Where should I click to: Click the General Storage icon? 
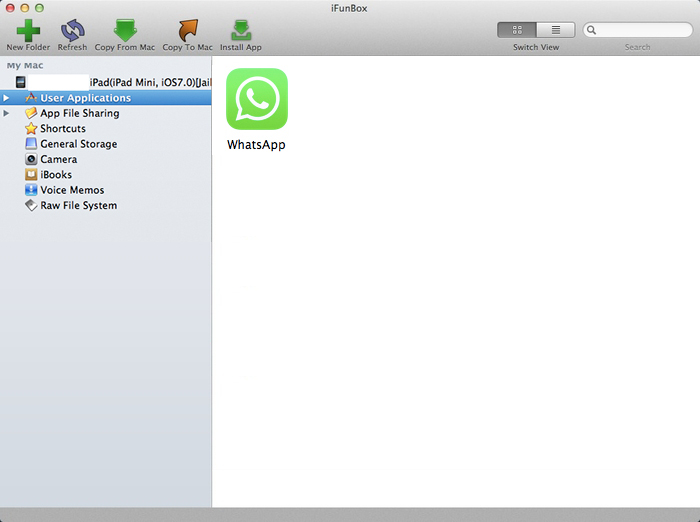click(31, 144)
